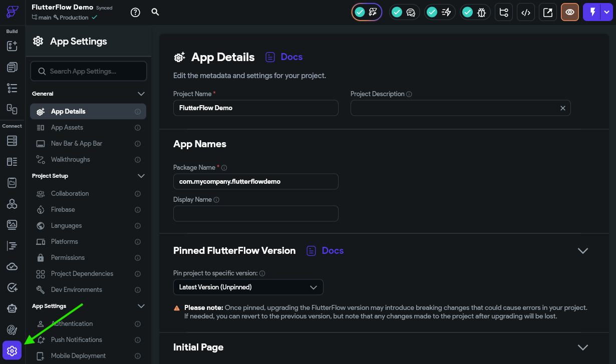This screenshot has width=616, height=364.
Task: Open Theme Settings palette icon
Action: tap(12, 329)
